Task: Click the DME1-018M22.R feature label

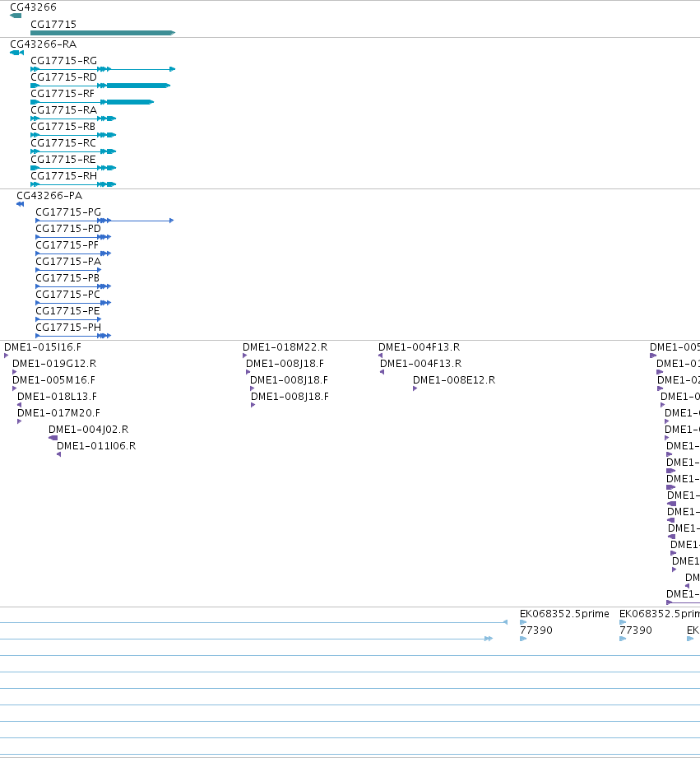Action: (x=285, y=346)
